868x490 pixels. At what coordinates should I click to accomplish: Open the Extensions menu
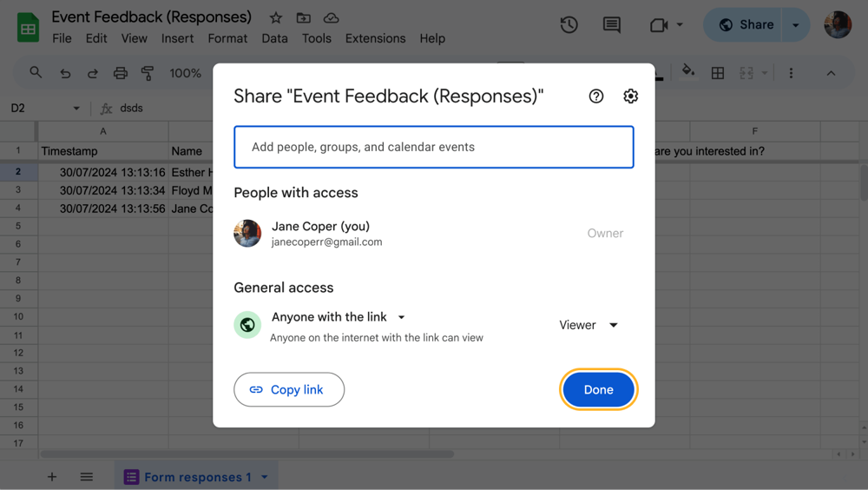[375, 38]
